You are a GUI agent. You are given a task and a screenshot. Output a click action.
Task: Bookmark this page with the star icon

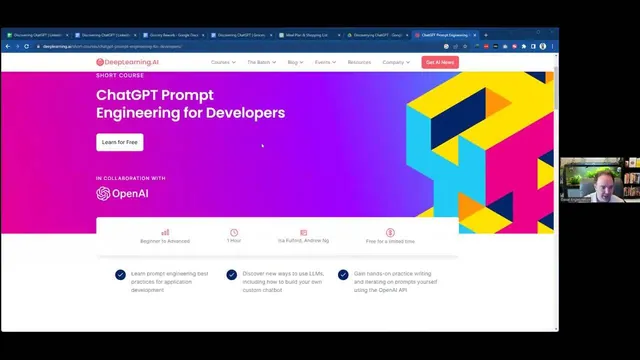465,47
